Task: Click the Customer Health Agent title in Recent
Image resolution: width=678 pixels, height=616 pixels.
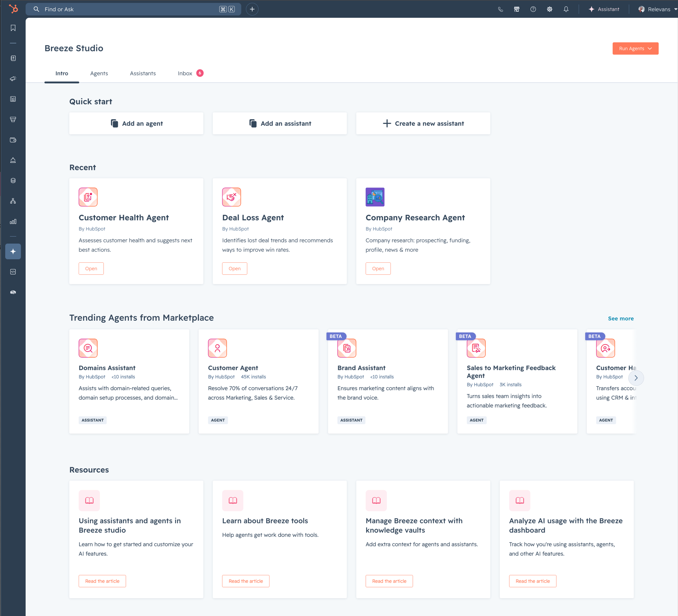Action: coord(124,218)
